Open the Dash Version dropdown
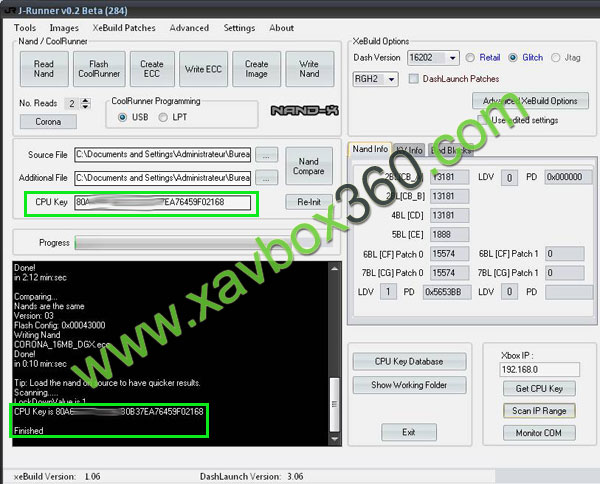 tap(453, 58)
